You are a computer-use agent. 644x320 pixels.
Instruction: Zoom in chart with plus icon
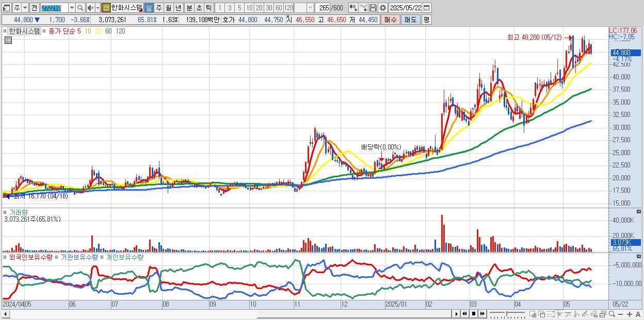pos(630,314)
